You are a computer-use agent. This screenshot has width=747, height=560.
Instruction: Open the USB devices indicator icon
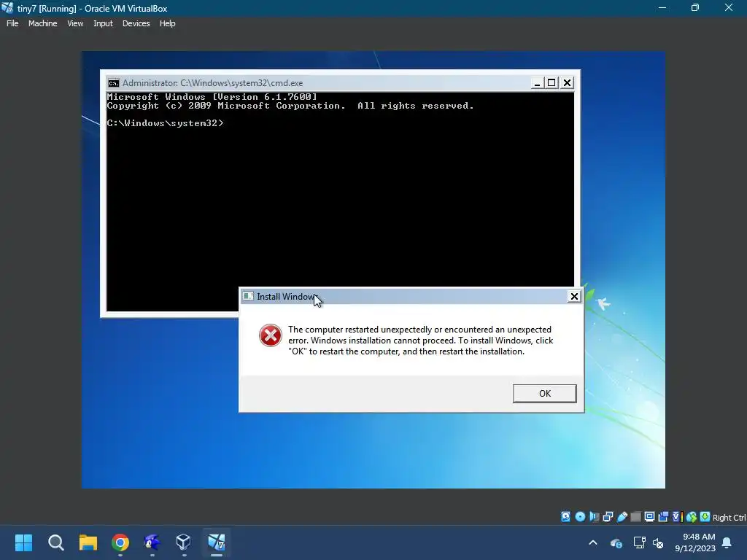(622, 517)
